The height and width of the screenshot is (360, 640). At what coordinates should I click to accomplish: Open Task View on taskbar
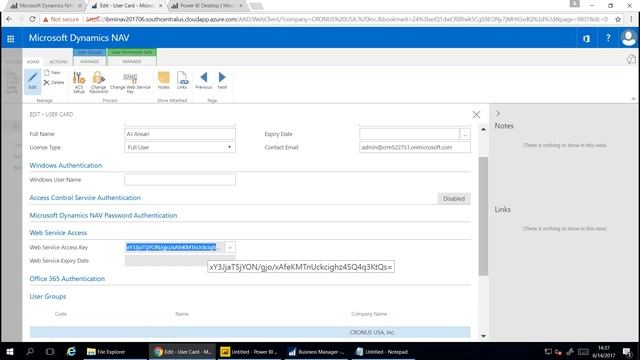pyautogui.click(x=50, y=351)
